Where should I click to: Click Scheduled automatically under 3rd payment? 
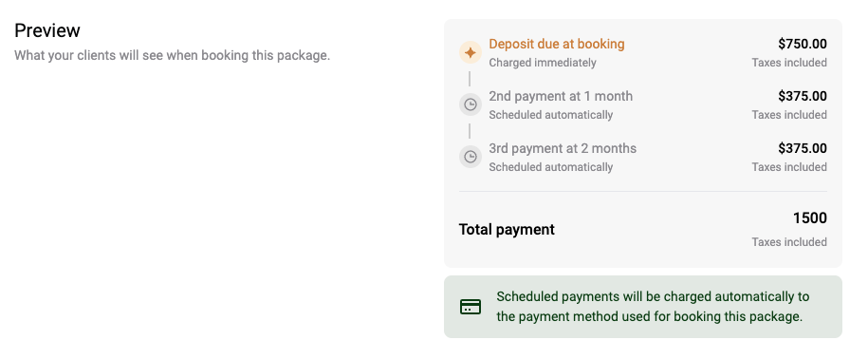551,167
